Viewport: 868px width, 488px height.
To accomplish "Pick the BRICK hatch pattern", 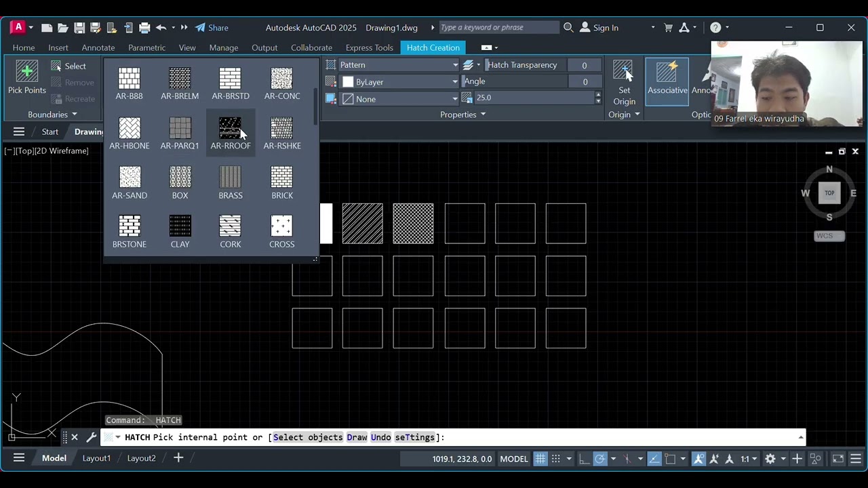I will (x=282, y=182).
